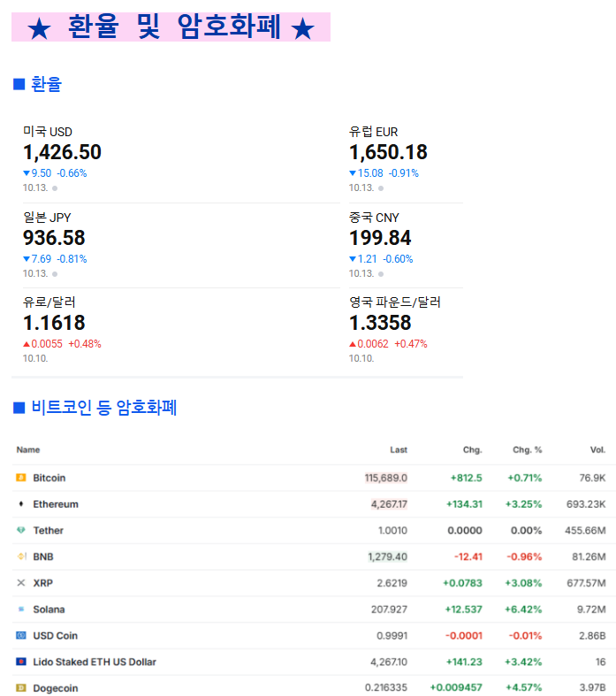
Task: Sort table by Vol. column header
Action: pos(597,450)
